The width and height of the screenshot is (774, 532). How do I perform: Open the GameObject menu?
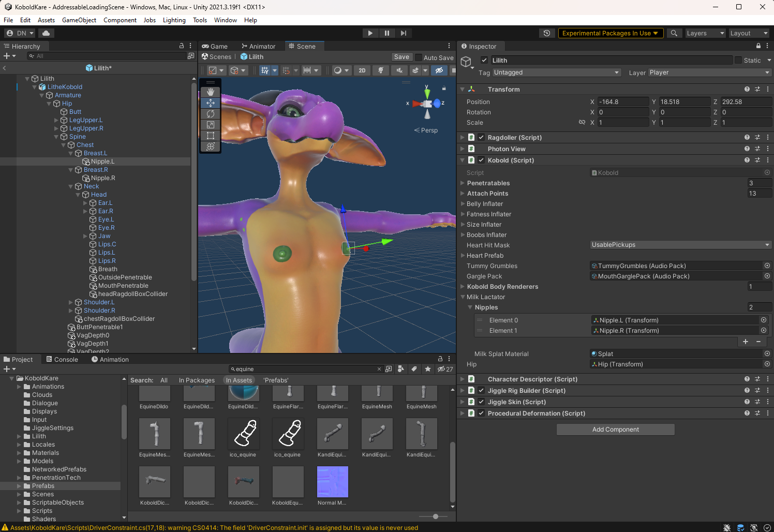point(79,20)
